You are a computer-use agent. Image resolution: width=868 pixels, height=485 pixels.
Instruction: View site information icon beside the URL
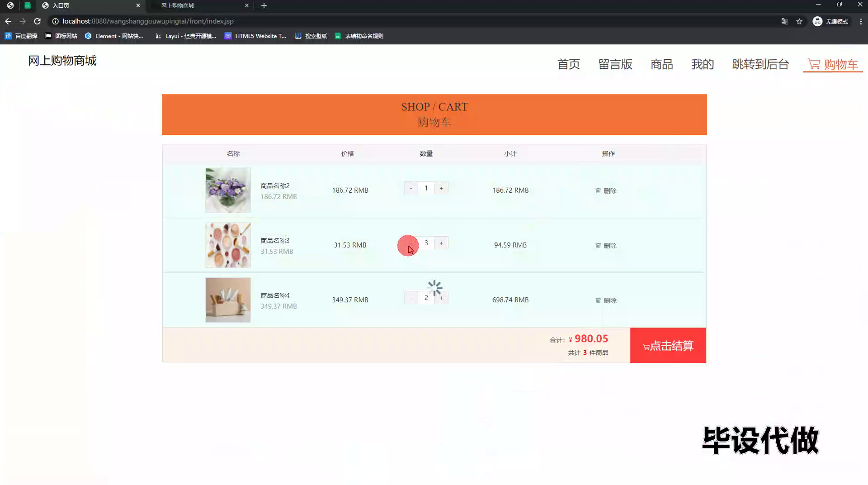coord(55,21)
